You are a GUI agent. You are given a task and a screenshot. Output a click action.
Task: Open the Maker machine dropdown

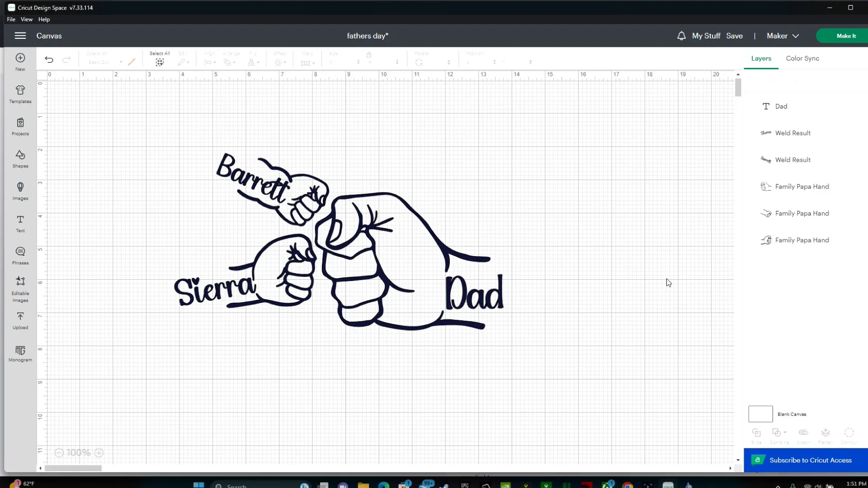[x=782, y=36]
